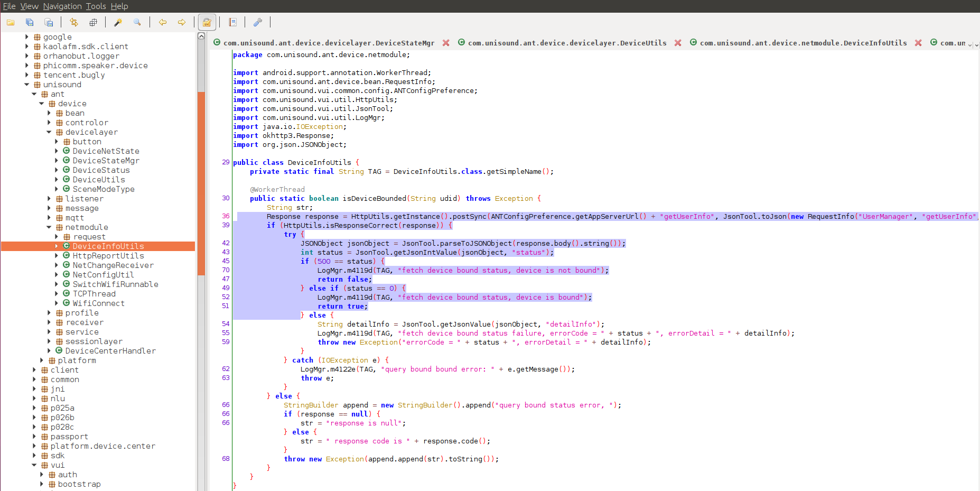Select the bootstrap package in tree
The image size is (980, 491).
point(79,484)
